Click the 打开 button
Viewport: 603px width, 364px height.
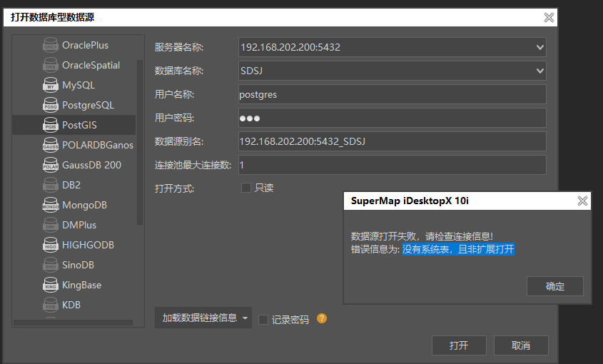click(459, 345)
